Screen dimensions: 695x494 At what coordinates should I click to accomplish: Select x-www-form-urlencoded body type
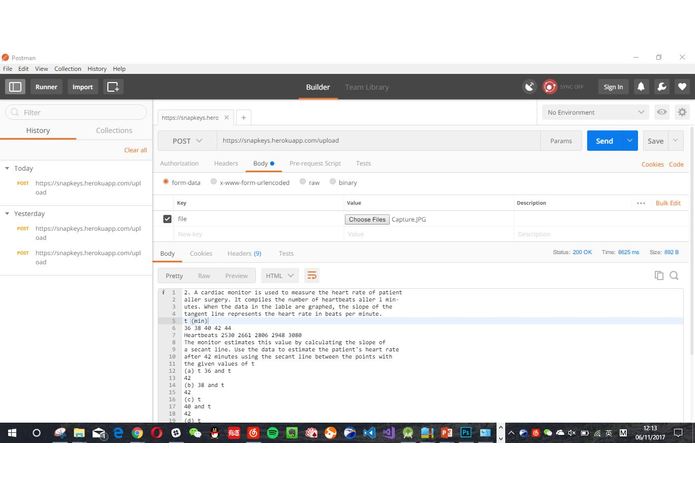214,182
